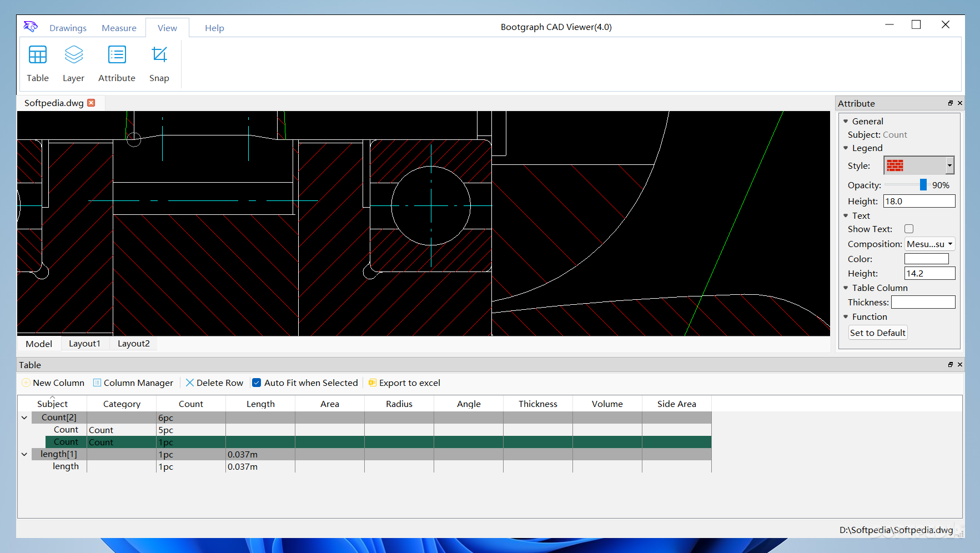Collapse the Table Column section

(x=846, y=288)
